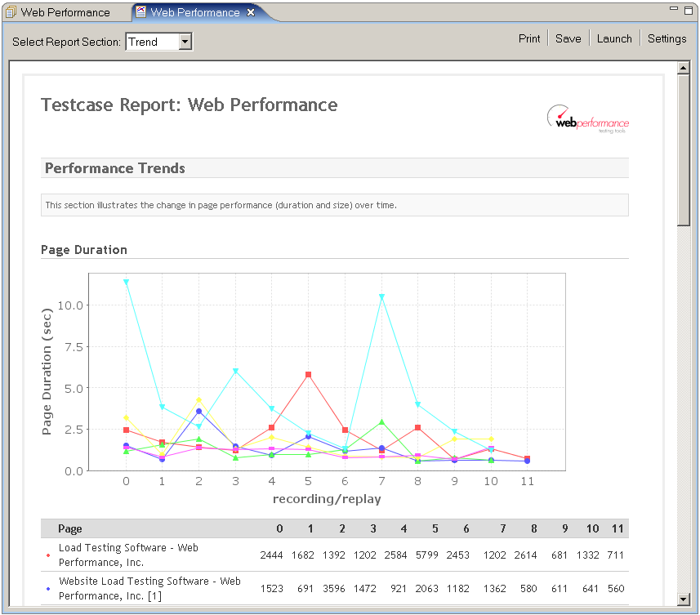This screenshot has width=700, height=615.
Task: Click the cyan peak point at replay 0
Action: click(x=126, y=282)
